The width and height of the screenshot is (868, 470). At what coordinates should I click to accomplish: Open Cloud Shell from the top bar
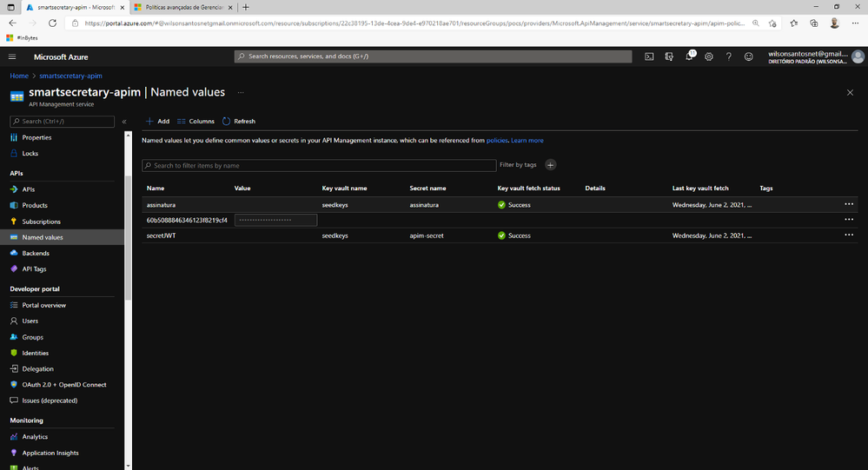[649, 56]
